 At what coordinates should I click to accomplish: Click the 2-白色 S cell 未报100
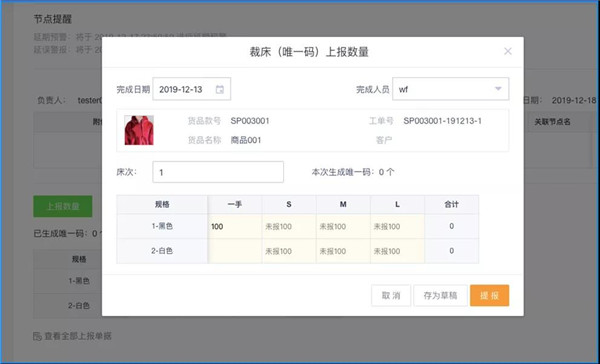click(289, 251)
